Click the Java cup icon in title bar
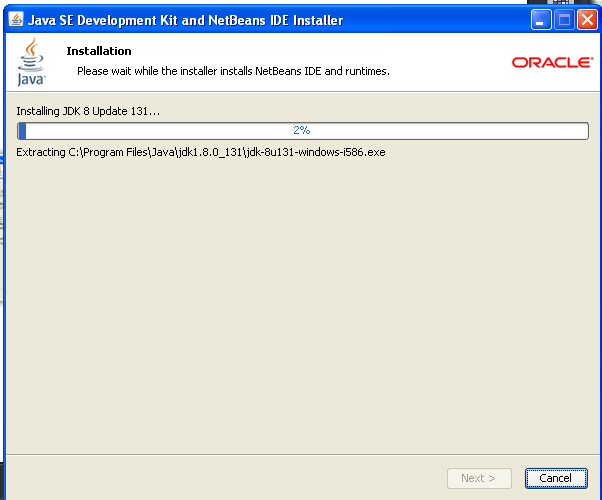 [x=15, y=20]
